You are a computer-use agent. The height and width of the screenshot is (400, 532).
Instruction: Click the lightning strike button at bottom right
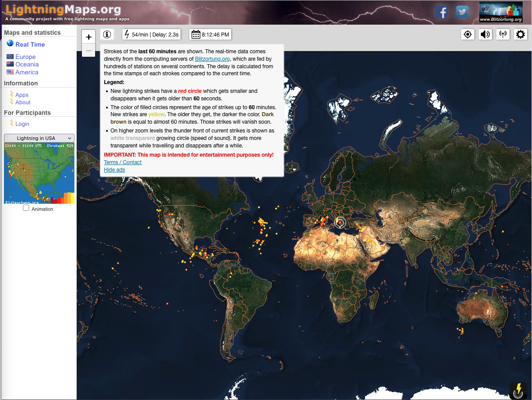tap(518, 391)
